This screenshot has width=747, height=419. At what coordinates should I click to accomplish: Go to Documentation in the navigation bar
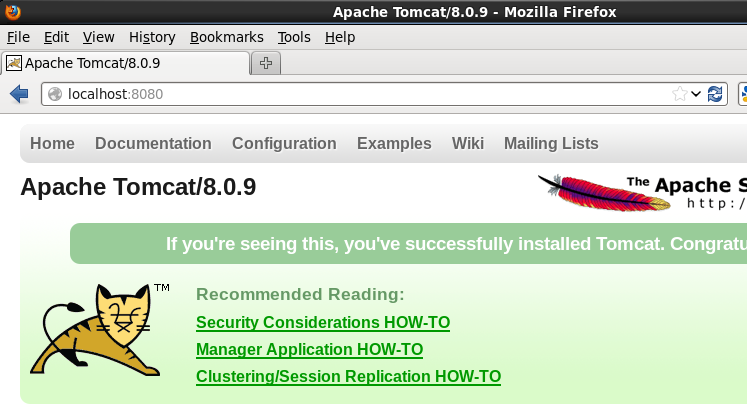pos(153,143)
